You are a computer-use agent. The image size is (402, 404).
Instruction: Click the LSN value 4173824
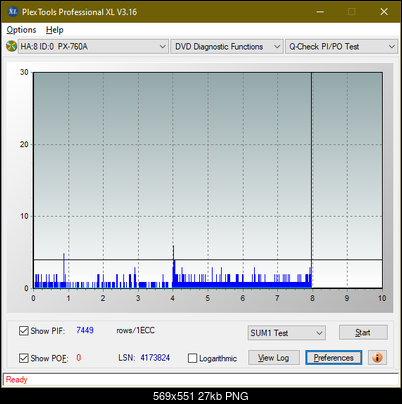pyautogui.click(x=155, y=358)
